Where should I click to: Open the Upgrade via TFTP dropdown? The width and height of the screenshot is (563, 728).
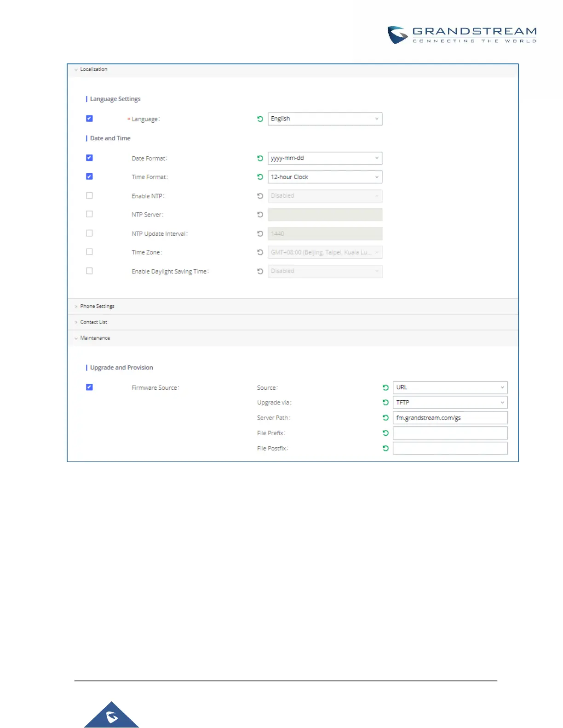point(450,403)
